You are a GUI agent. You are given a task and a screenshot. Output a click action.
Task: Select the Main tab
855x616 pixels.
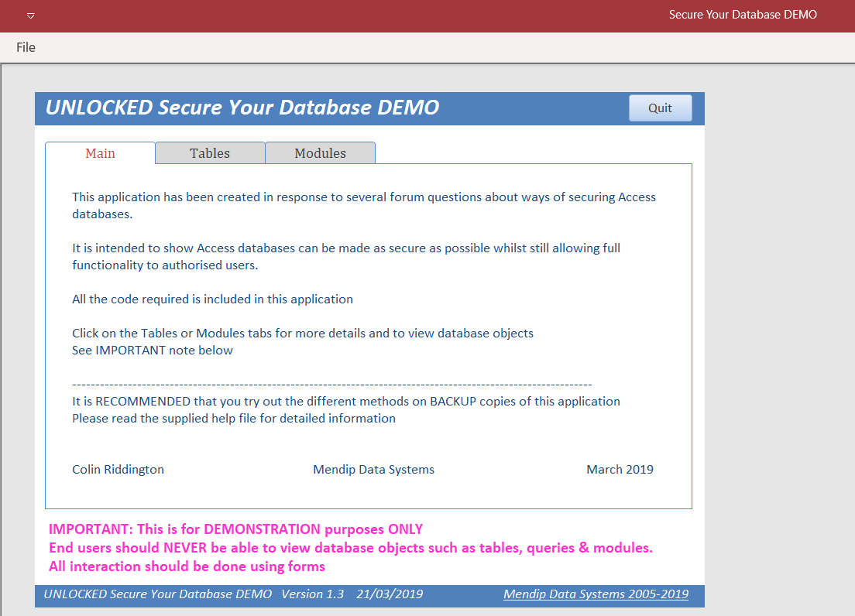101,153
